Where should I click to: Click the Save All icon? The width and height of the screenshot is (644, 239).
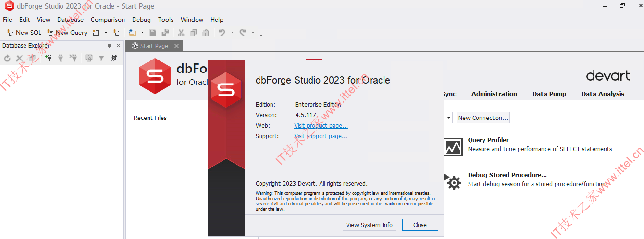165,33
